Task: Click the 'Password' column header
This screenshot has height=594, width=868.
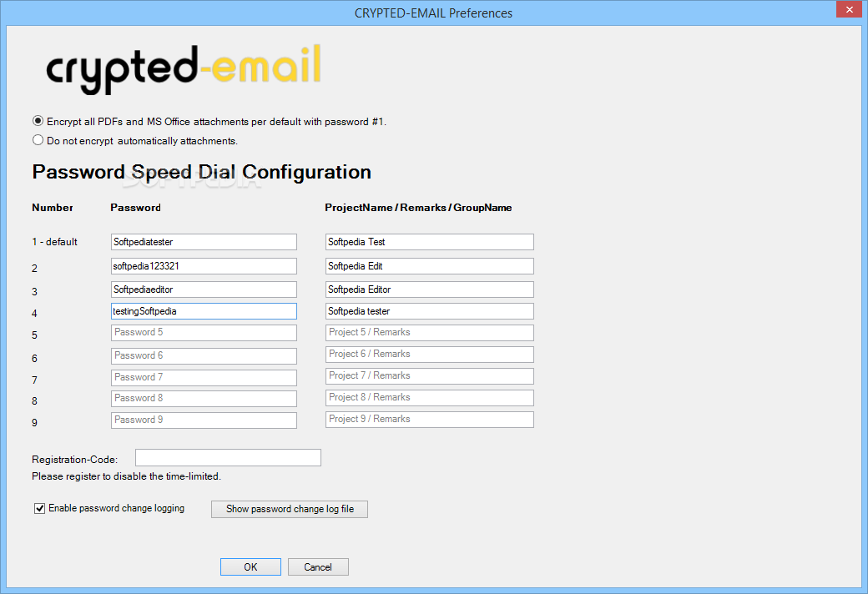Action: tap(135, 208)
